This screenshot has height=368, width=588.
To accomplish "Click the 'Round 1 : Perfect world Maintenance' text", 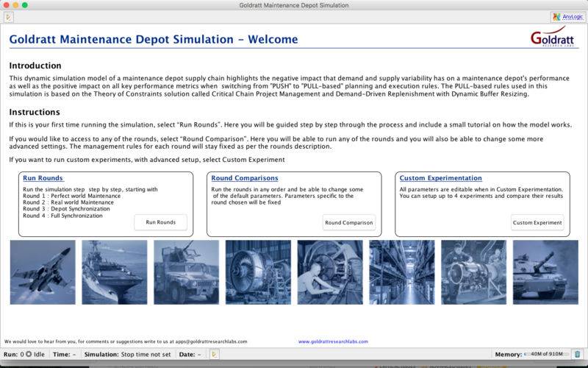I will [71, 196].
